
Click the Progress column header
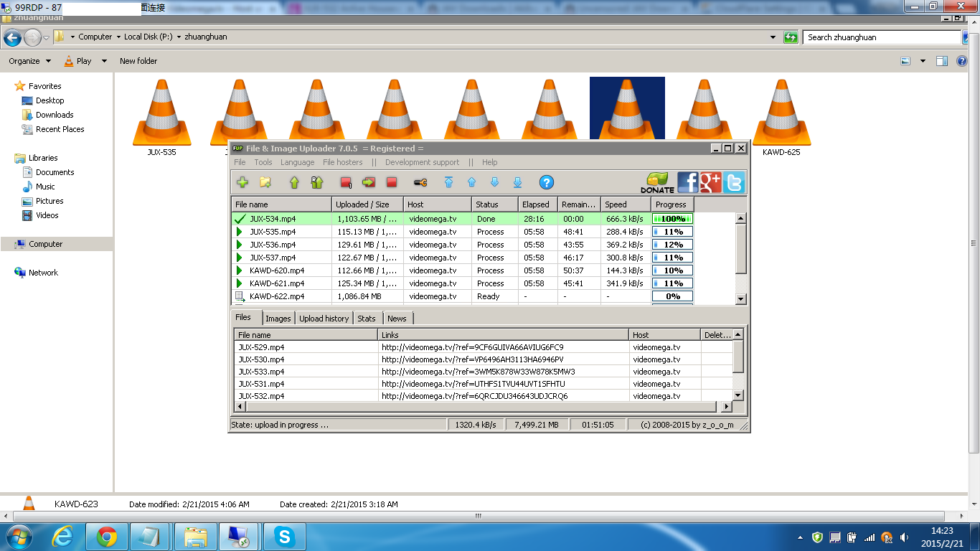[672, 204]
